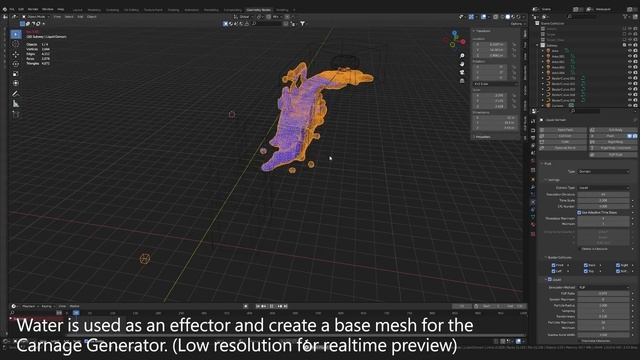This screenshot has width=640, height=360.
Task: Click the viewport zoom magnifier gizmo
Action: click(462, 56)
